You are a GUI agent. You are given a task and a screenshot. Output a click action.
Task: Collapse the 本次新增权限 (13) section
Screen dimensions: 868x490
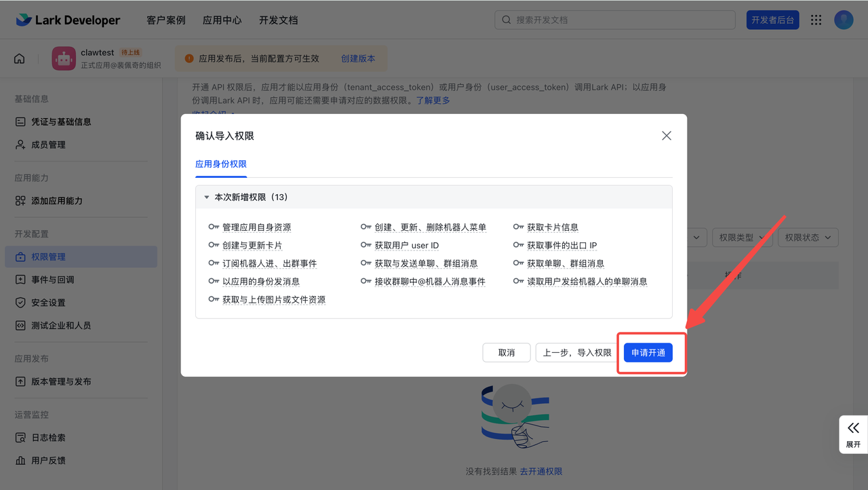pyautogui.click(x=207, y=197)
